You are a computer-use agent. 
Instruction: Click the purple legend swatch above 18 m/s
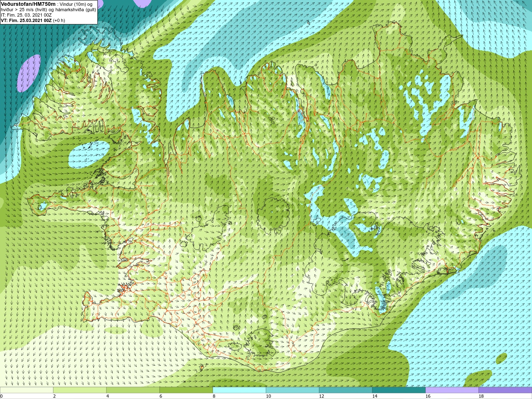505,390
